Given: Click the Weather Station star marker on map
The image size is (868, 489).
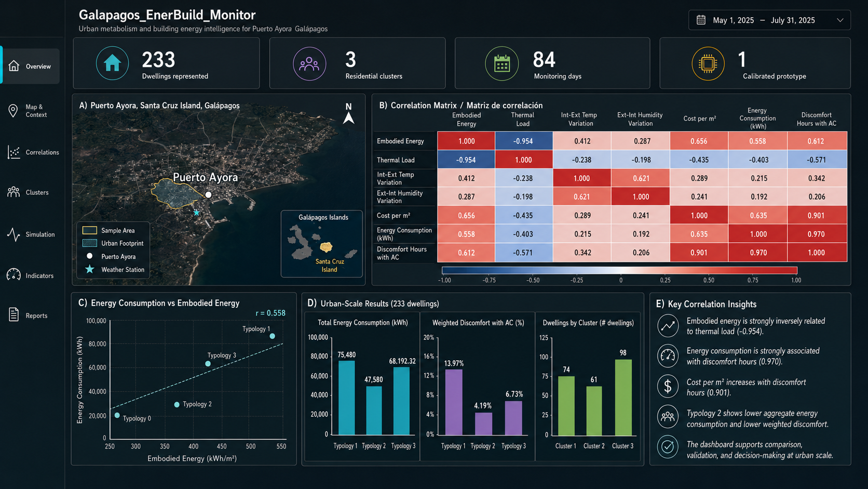Looking at the screenshot, I should click(x=196, y=213).
